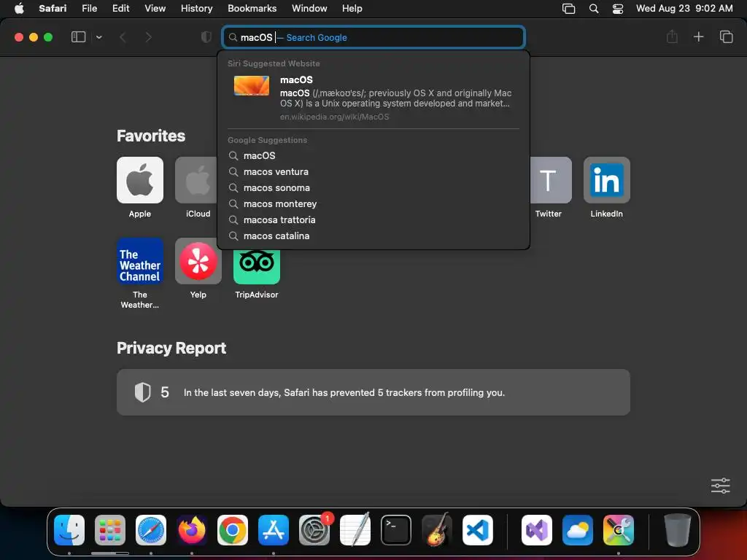Launch Google Chrome from the Dock
The width and height of the screenshot is (747, 560).
pyautogui.click(x=233, y=530)
